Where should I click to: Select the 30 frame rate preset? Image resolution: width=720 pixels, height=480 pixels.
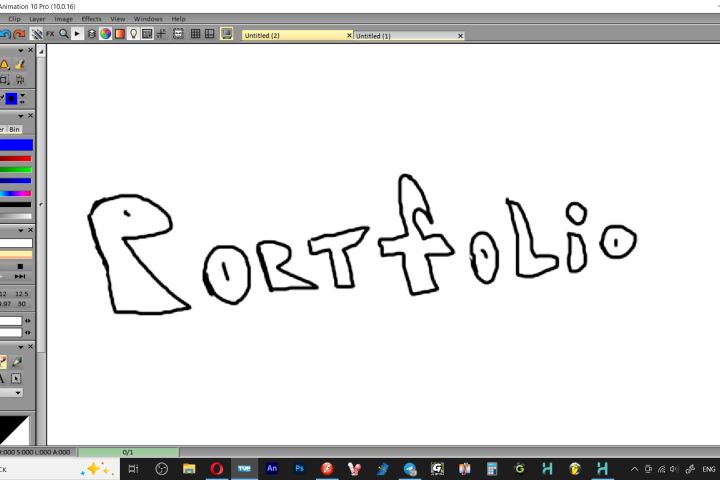coord(22,304)
